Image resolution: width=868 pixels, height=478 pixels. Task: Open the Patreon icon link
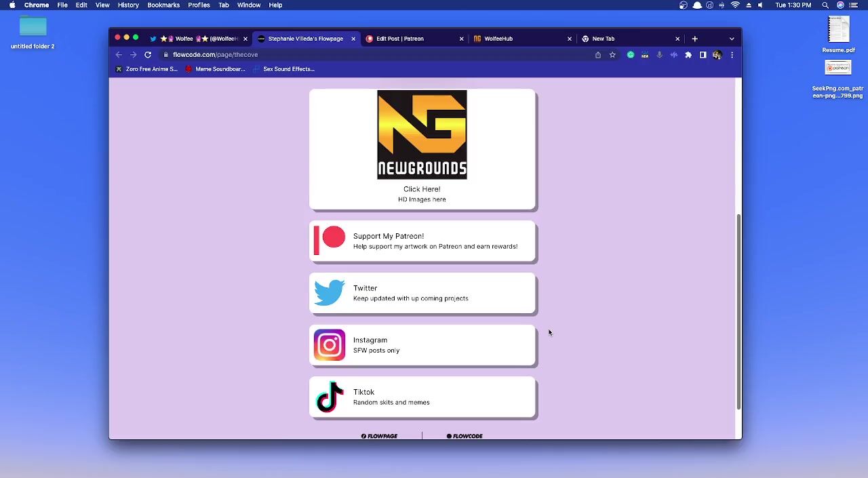pyautogui.click(x=330, y=241)
